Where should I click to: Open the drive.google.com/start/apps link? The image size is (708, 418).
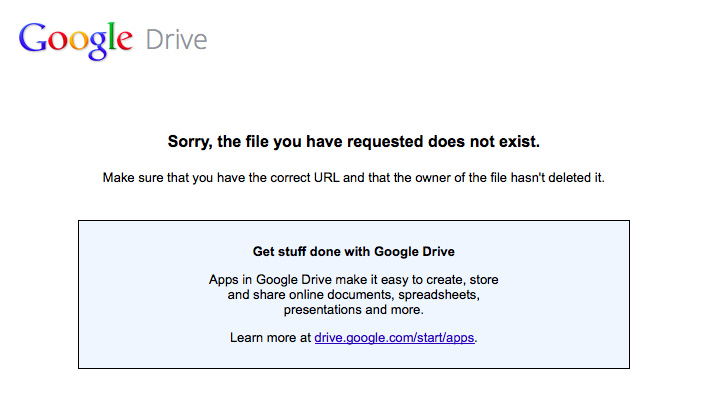click(x=394, y=338)
